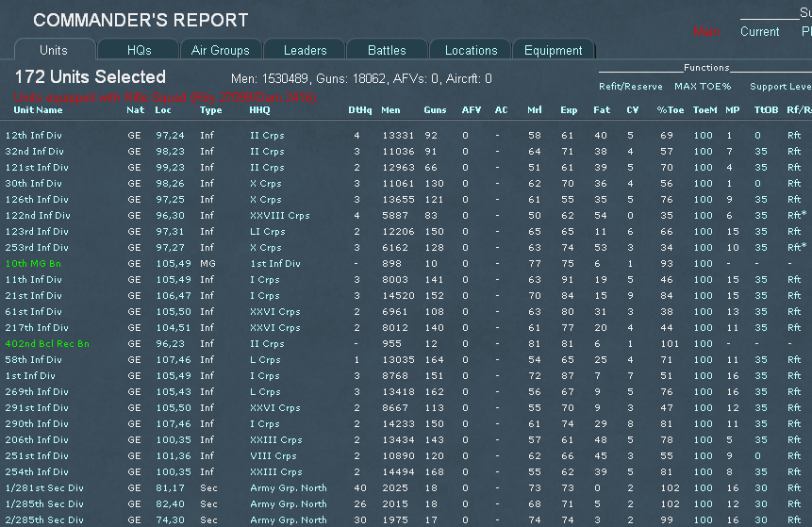This screenshot has height=527, width=812.
Task: Open the Air Groups tab
Action: click(x=220, y=50)
